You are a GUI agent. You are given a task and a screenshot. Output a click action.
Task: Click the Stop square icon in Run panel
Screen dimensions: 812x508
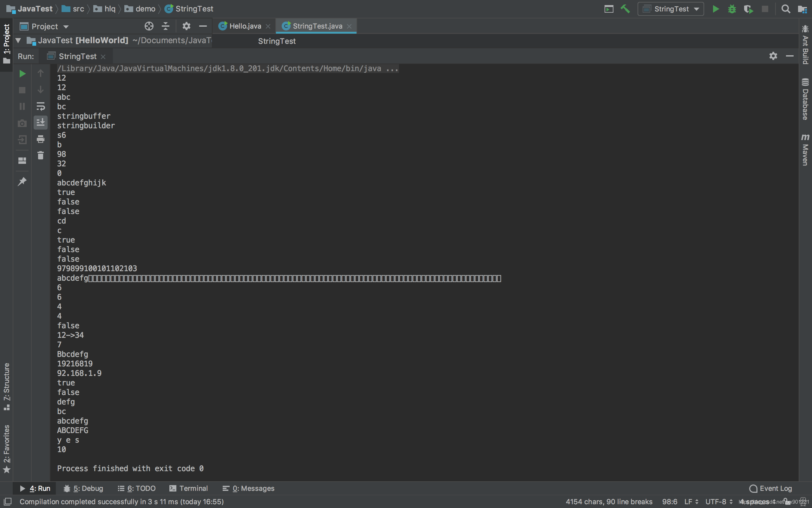(22, 90)
